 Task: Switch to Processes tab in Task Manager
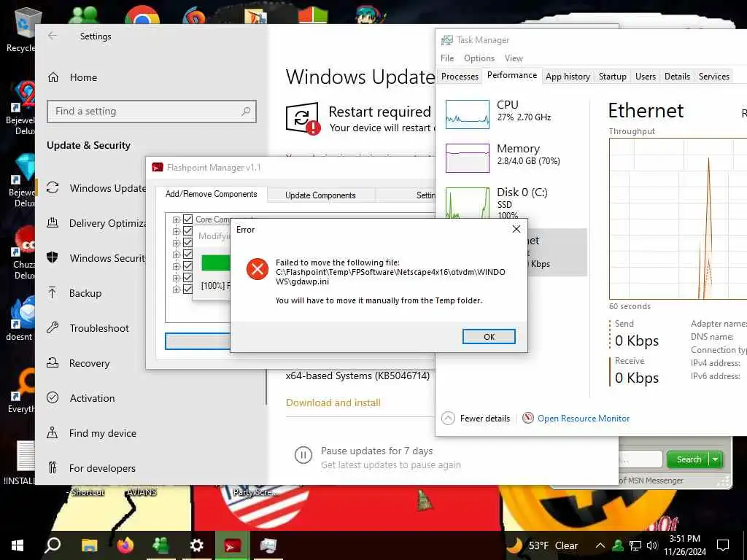tap(460, 76)
